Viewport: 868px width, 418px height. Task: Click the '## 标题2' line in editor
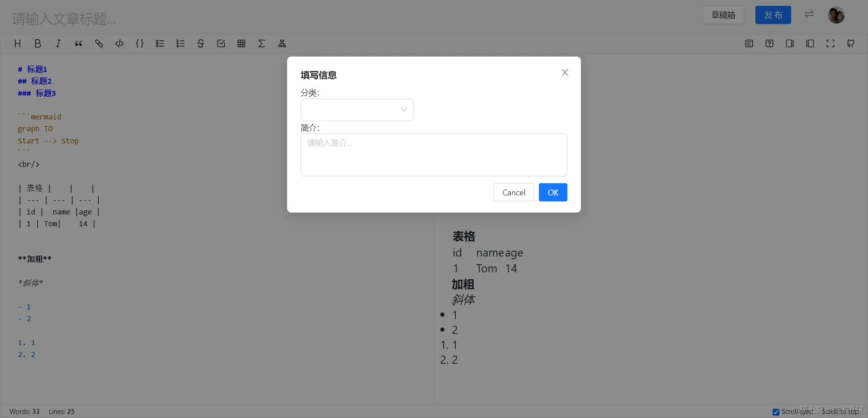click(x=35, y=81)
